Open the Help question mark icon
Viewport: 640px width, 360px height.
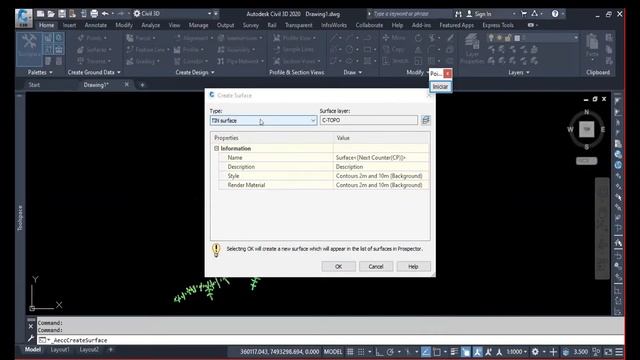tap(555, 14)
